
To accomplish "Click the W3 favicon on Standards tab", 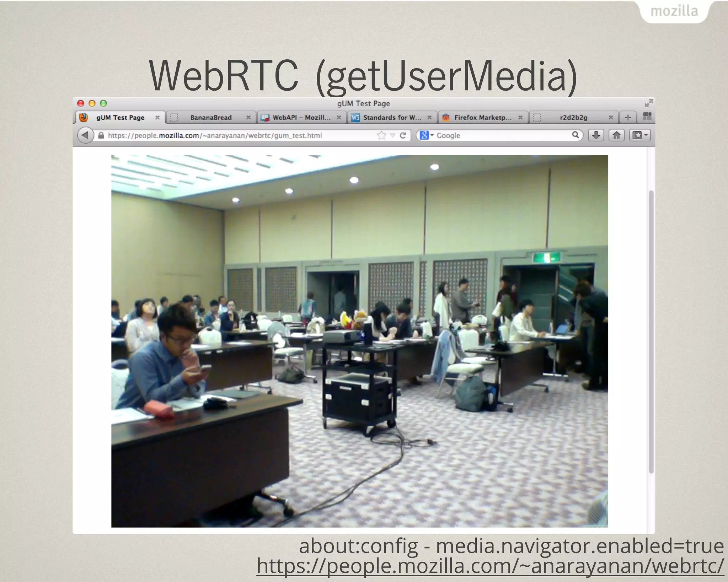I will tap(355, 118).
